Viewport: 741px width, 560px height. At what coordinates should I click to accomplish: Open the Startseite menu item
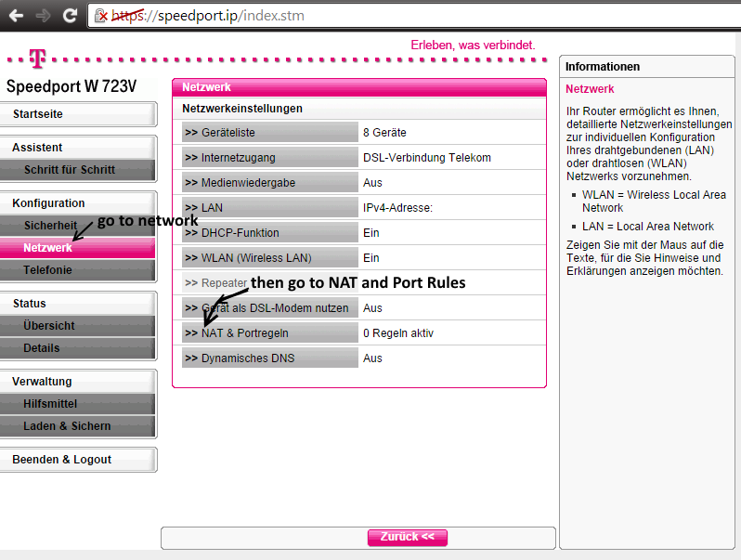[78, 114]
